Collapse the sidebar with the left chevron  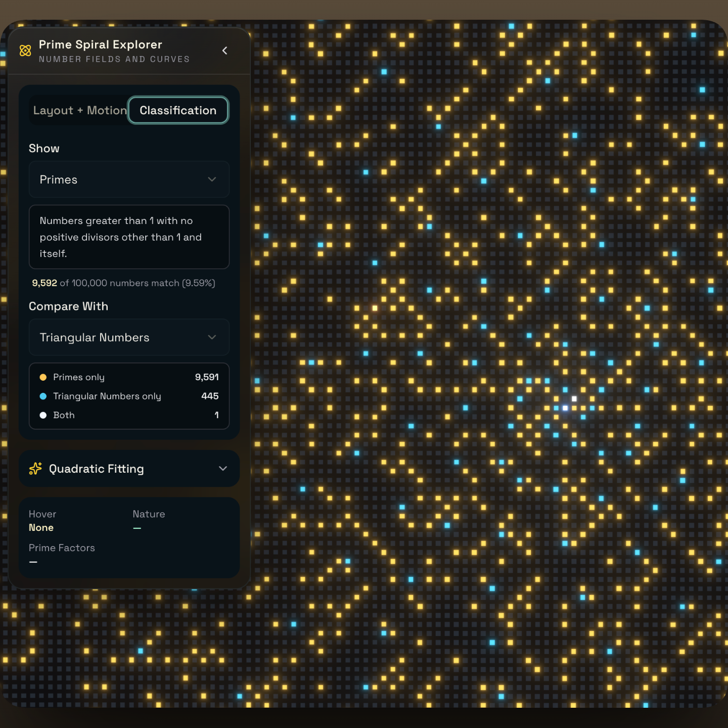click(x=225, y=51)
